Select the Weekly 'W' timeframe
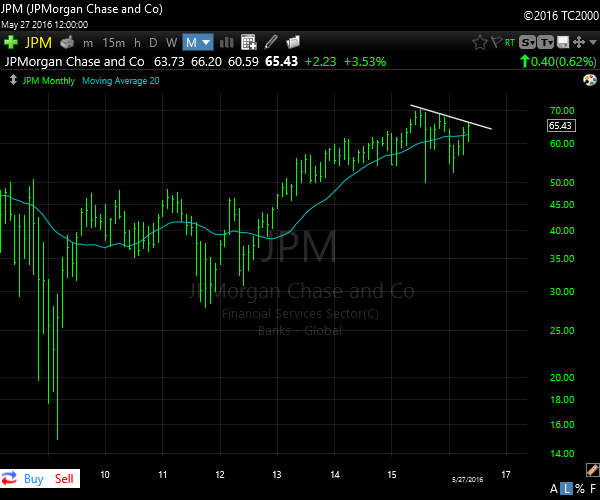600x500 pixels. point(171,43)
